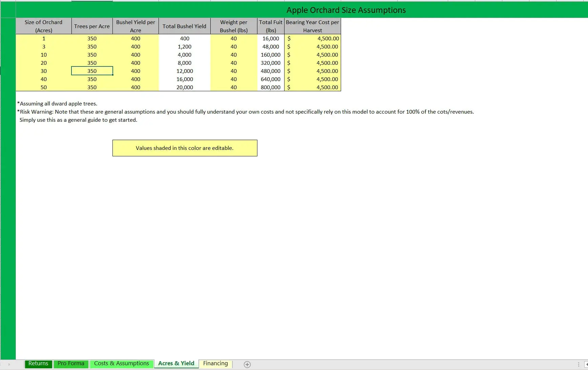Click the Total Bushel Yield column header
588x370 pixels.
pyautogui.click(x=184, y=26)
